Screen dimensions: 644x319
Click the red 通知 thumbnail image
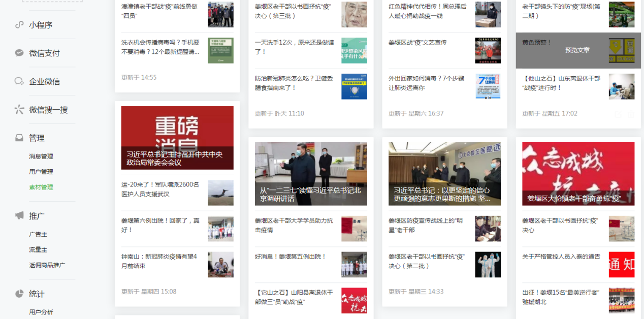[x=622, y=265]
